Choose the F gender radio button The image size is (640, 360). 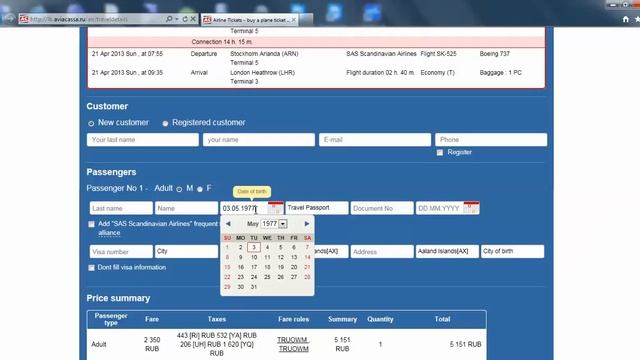(x=200, y=189)
